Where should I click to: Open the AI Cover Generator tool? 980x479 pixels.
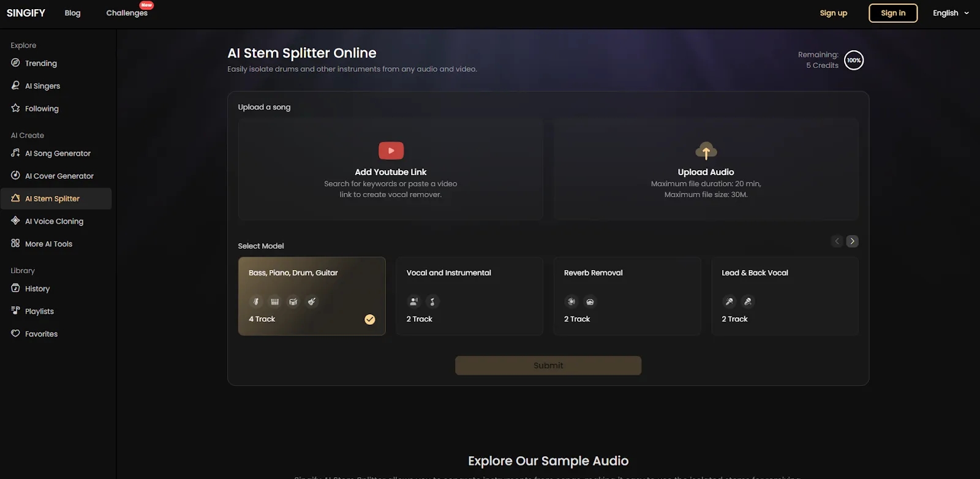click(59, 176)
